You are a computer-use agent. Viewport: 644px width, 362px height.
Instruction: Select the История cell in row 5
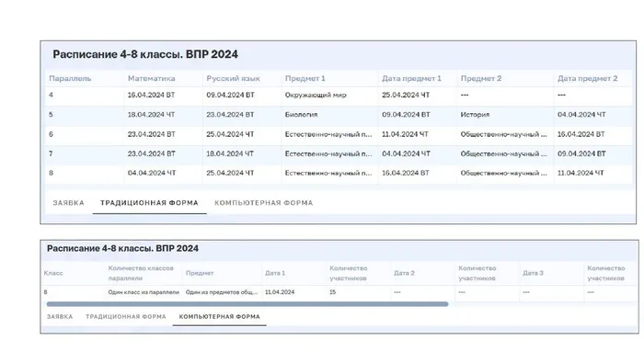(475, 115)
